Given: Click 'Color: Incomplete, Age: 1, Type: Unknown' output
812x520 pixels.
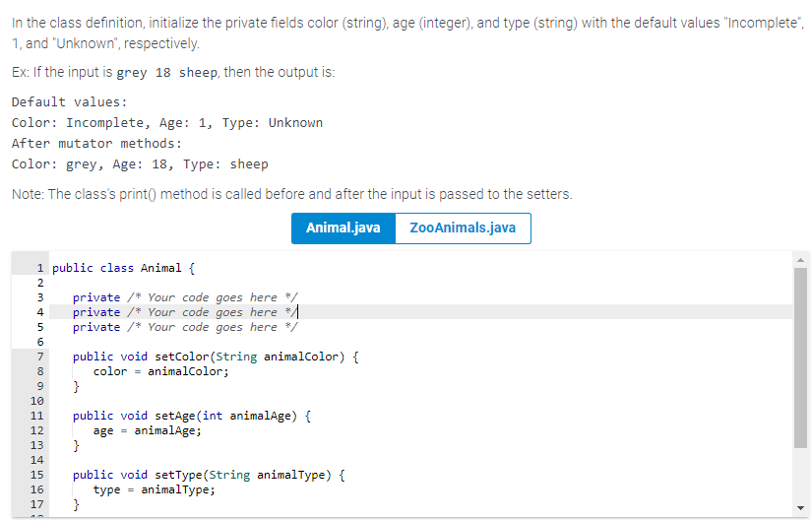Looking at the screenshot, I should (x=167, y=123).
